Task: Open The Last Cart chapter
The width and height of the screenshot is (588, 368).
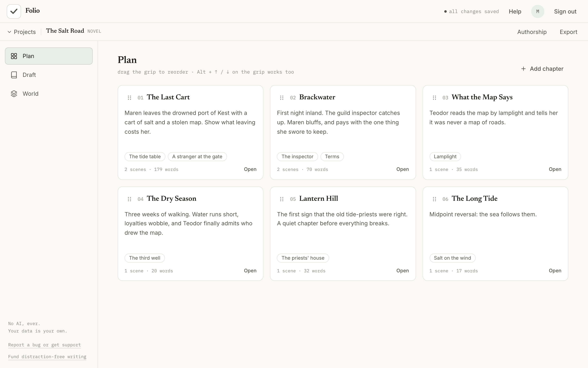Action: 250,169
